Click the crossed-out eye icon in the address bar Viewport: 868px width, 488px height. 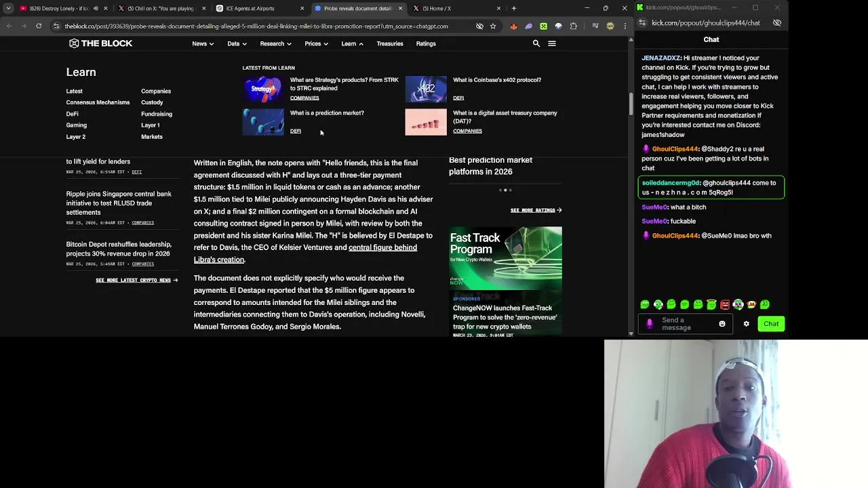tap(479, 26)
